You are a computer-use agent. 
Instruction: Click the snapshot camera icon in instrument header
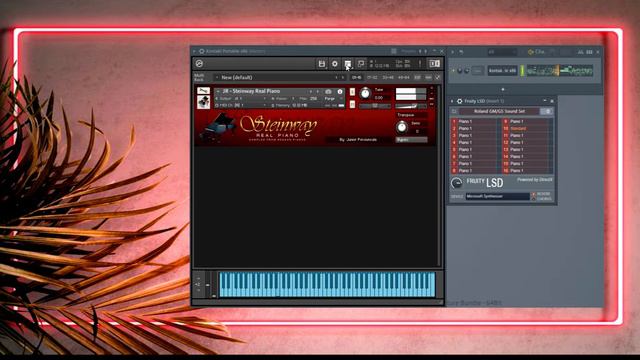328,91
